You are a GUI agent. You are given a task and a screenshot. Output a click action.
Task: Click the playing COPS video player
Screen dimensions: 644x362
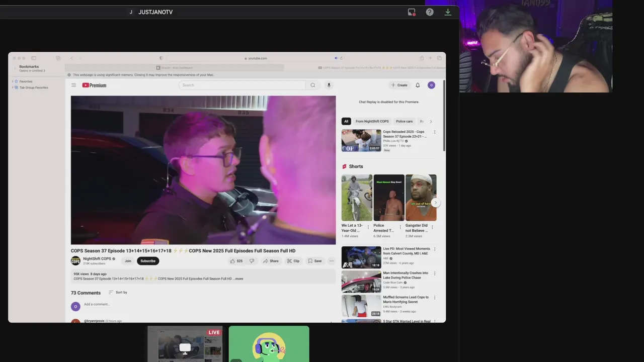coord(203,170)
